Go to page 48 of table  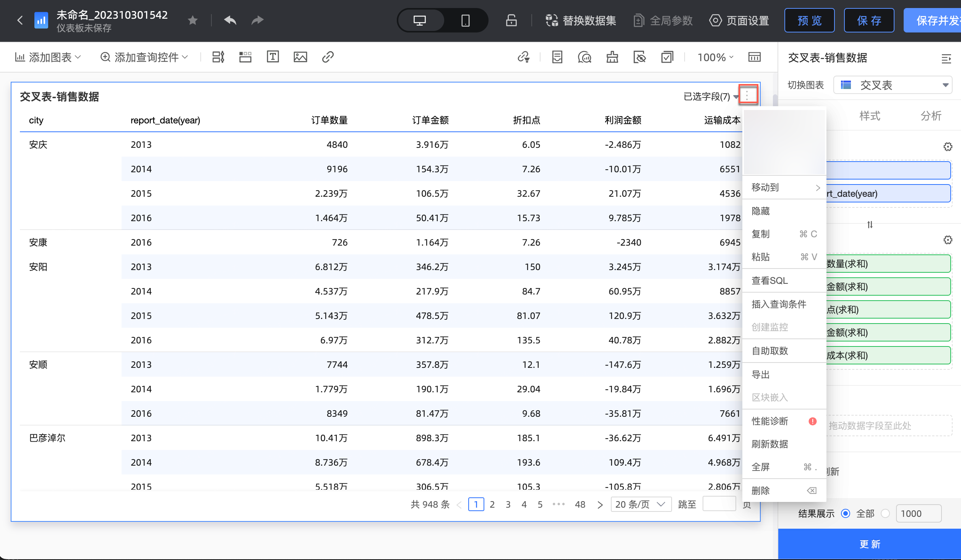coord(580,505)
